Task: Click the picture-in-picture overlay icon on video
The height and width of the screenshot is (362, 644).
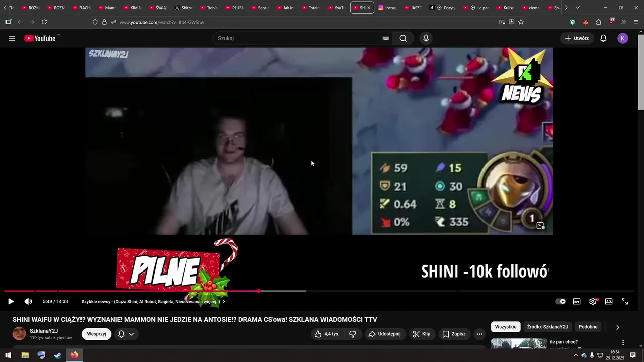Action: click(x=540, y=226)
